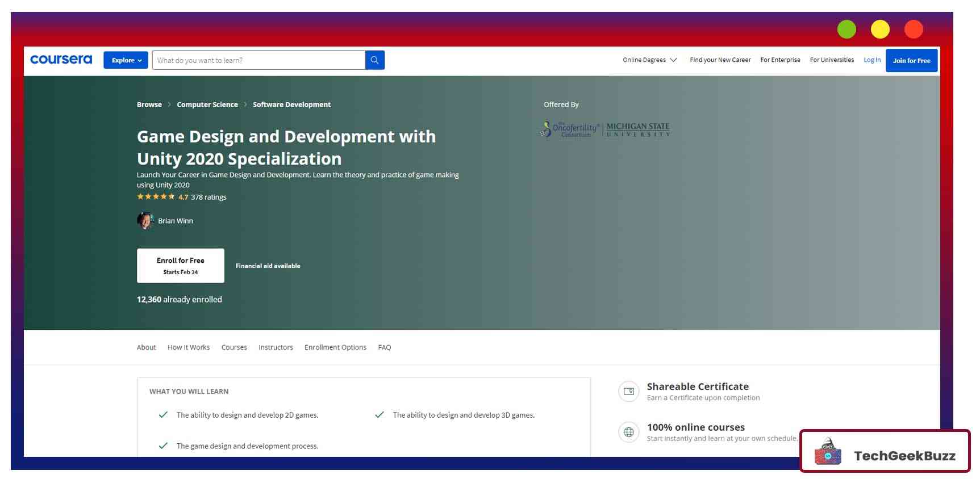Click the Join for Free button

pos(911,61)
